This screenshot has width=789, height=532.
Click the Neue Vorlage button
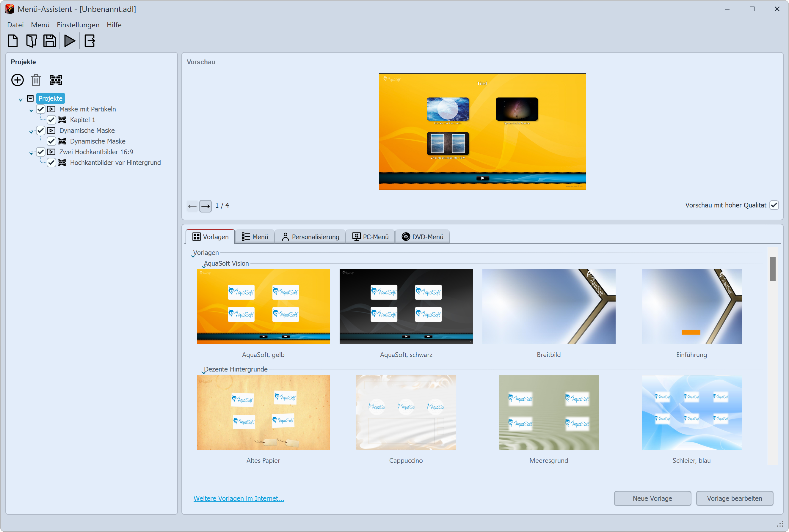pos(652,498)
